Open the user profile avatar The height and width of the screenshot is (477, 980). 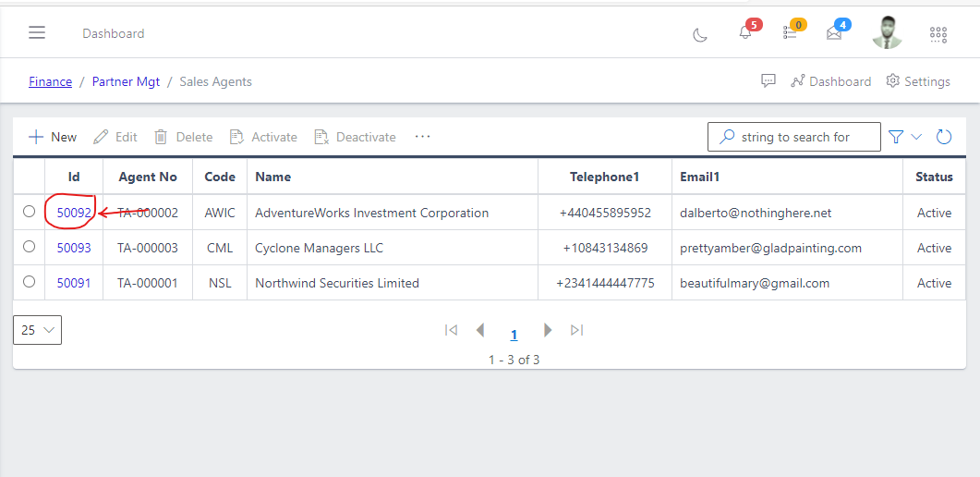click(887, 33)
